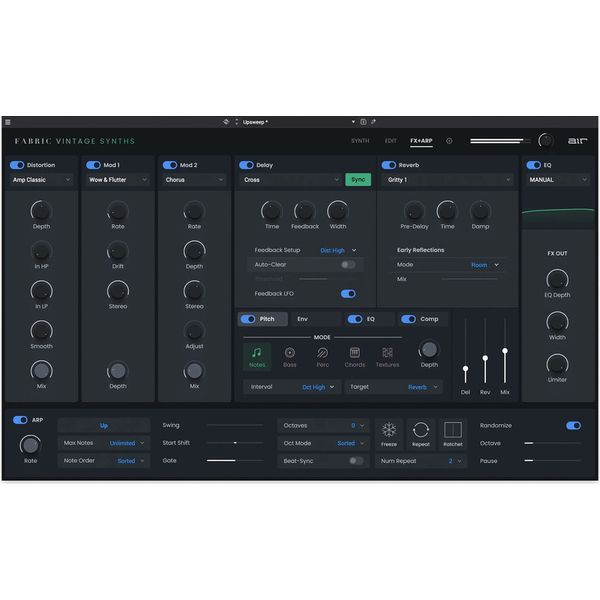Click the ARP Rate knob
The image size is (600, 600).
tap(30, 445)
